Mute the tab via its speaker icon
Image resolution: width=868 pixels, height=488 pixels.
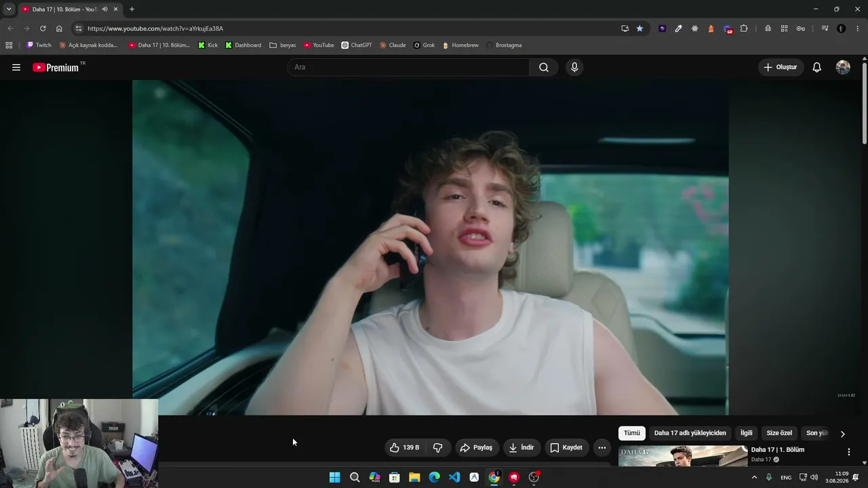click(x=104, y=9)
